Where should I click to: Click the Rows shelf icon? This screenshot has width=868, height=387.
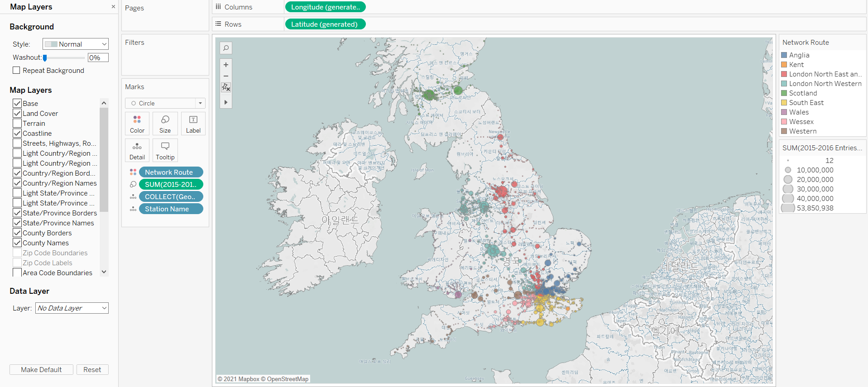[218, 24]
